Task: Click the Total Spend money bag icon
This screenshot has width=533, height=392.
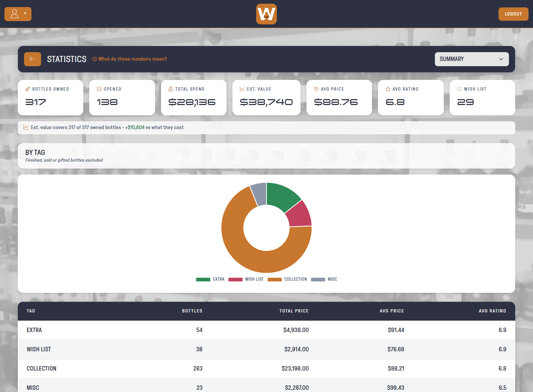Action: coord(171,89)
